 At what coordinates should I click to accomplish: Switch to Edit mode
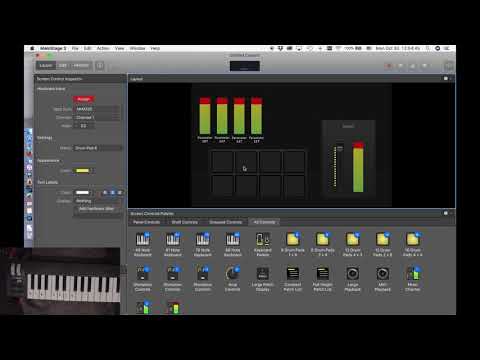[x=63, y=66]
